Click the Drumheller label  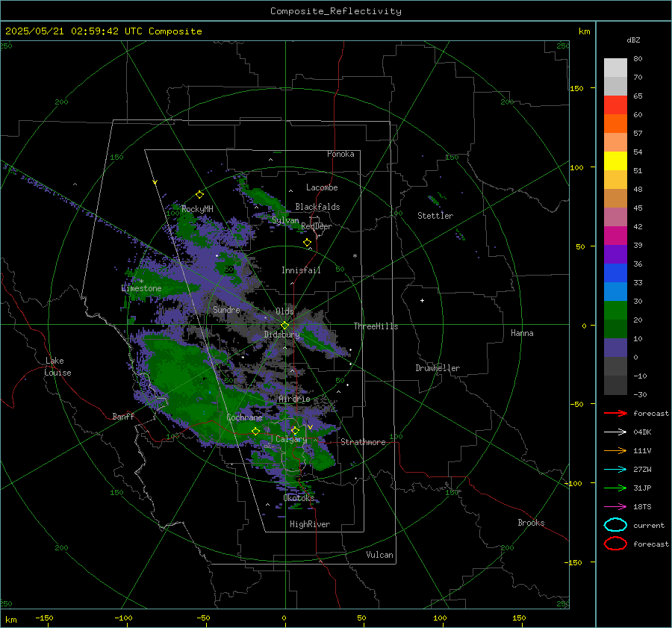(438, 368)
